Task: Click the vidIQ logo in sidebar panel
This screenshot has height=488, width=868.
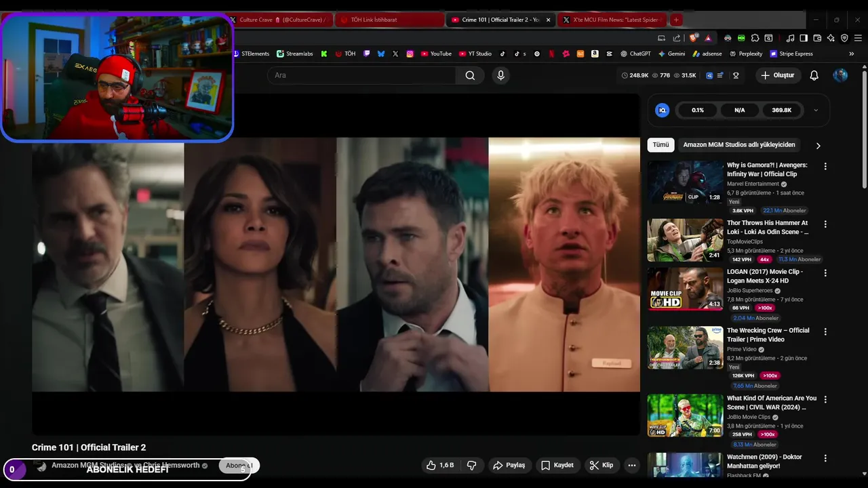Action: pyautogui.click(x=663, y=110)
